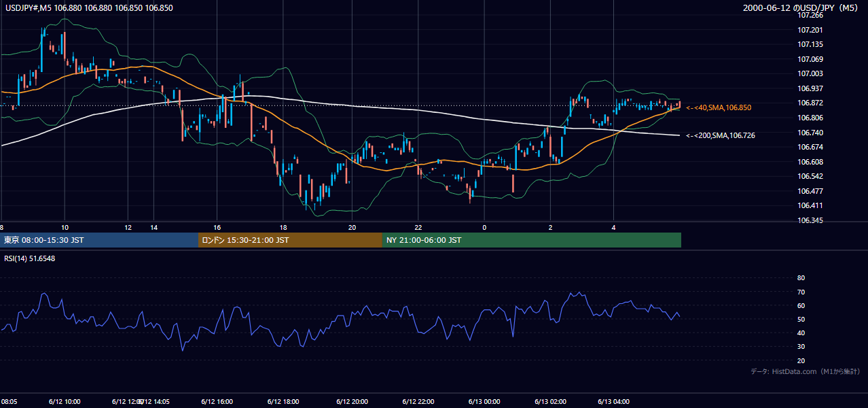This screenshot has width=868, height=408.
Task: Click RSI scale level 40
Action: (x=801, y=333)
